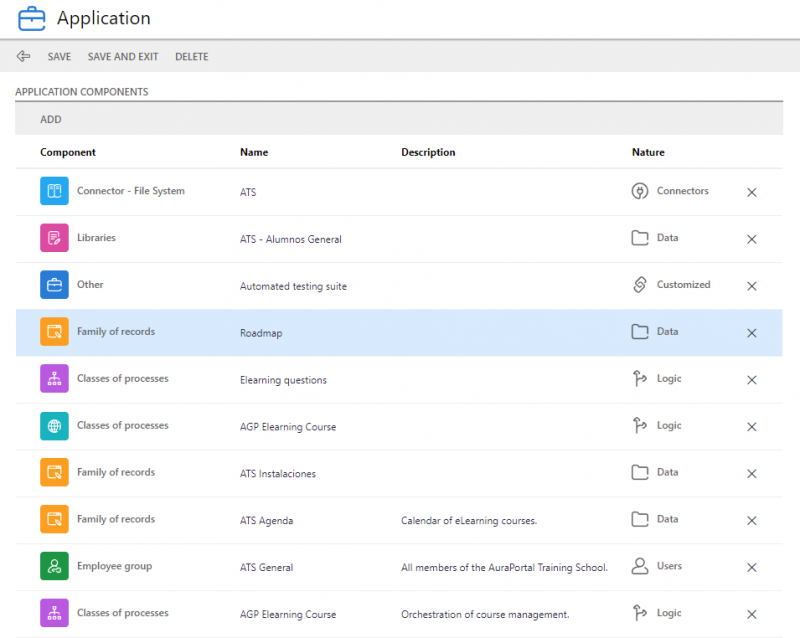
Task: Click the green Employee group icon
Action: pyautogui.click(x=54, y=566)
